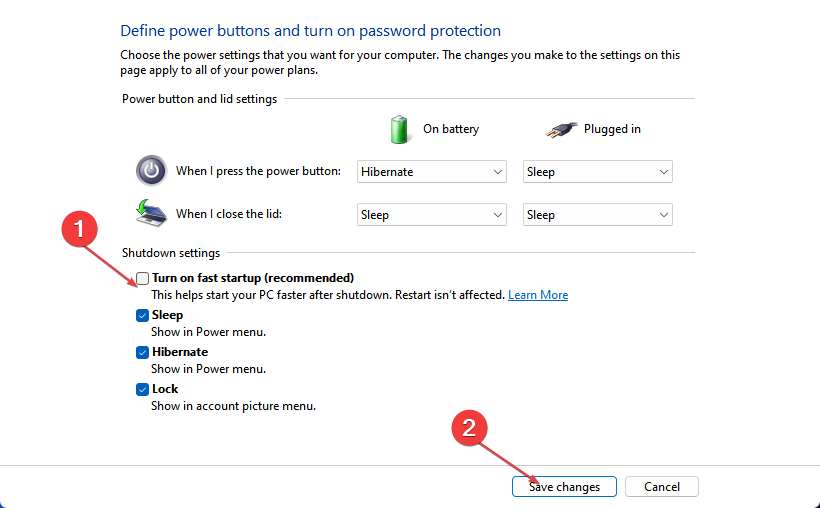820x508 pixels.
Task: Uncheck the Hibernate power menu checkbox
Action: (x=142, y=353)
